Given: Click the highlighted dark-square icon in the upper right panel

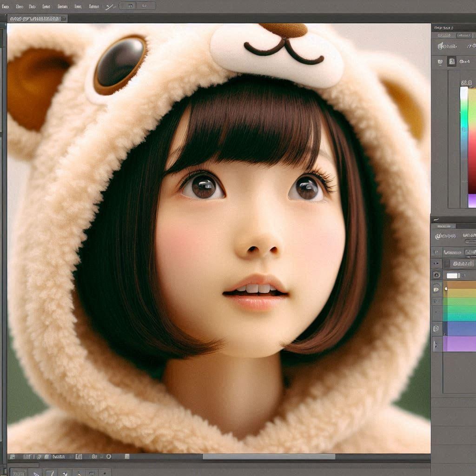Looking at the screenshot, I should point(452,61).
